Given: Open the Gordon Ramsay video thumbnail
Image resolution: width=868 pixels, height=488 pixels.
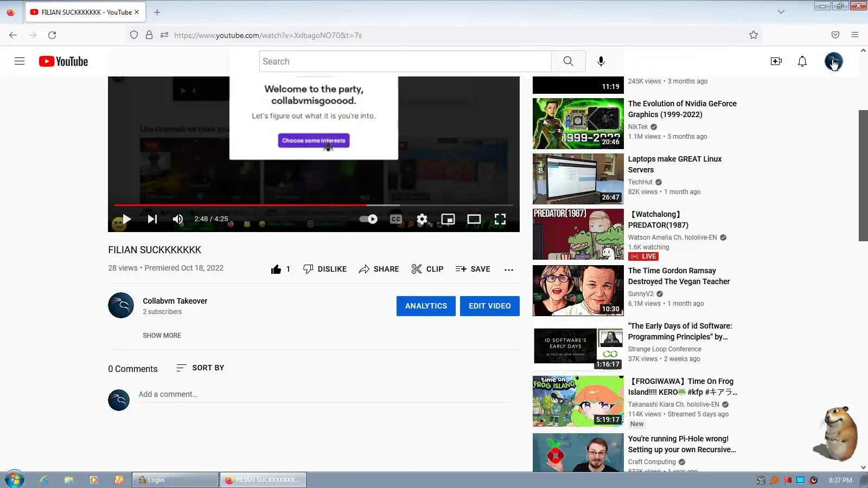Looking at the screenshot, I should click(x=578, y=291).
